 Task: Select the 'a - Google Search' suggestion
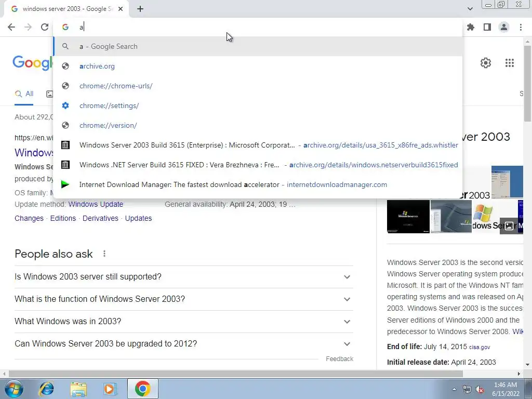(x=258, y=46)
